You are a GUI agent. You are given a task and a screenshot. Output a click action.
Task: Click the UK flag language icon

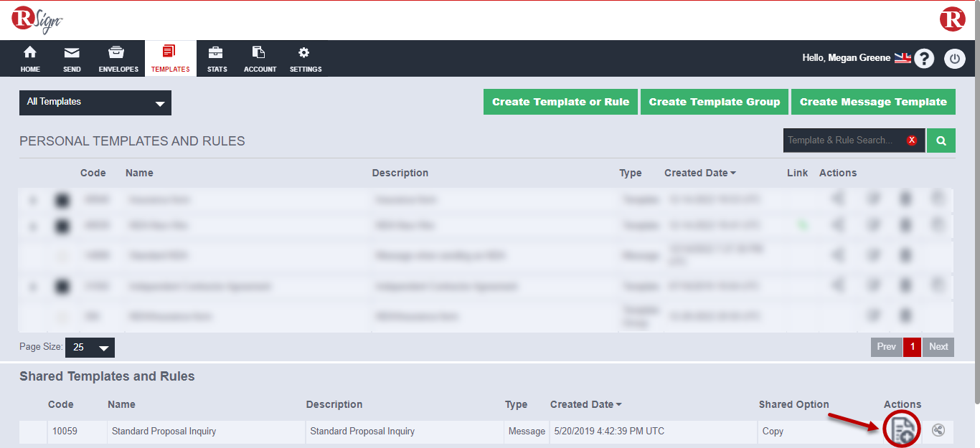(902, 58)
